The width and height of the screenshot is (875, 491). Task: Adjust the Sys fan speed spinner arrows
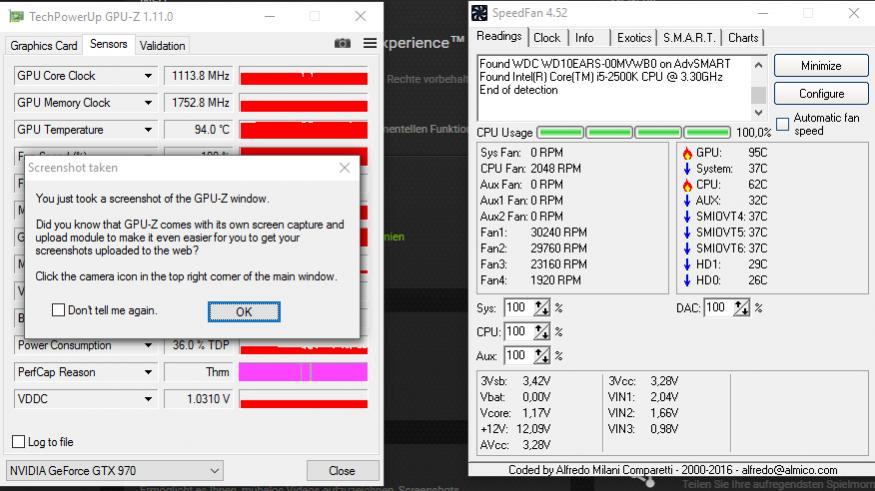[x=541, y=307]
